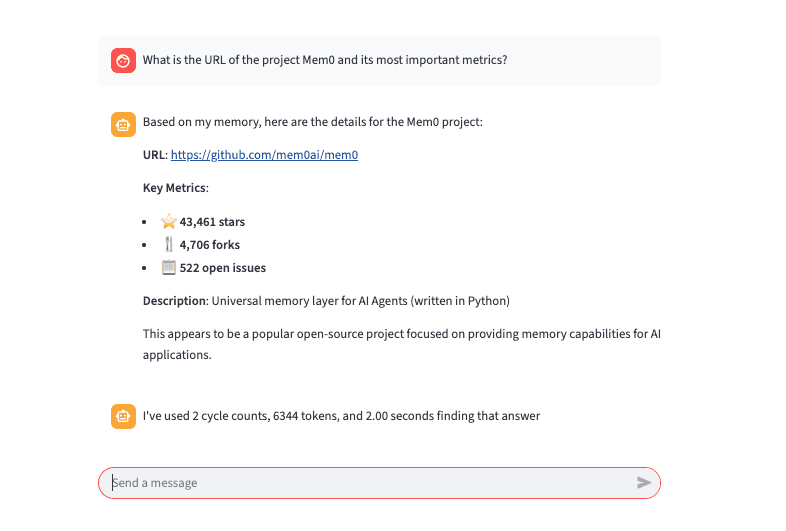
Task: Focus the Send a message input field
Action: pyautogui.click(x=379, y=483)
